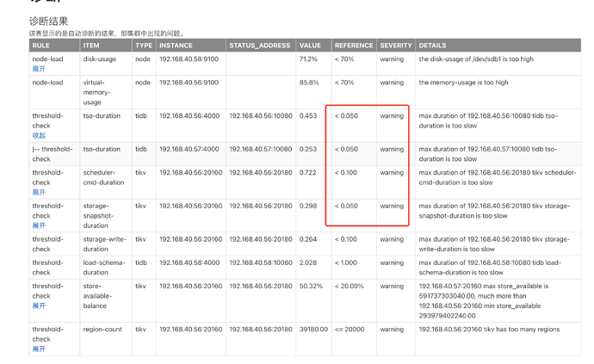Image resolution: width=594 pixels, height=364 pixels.
Task: Click status address 192.168.40.57:10080
Action: pos(261,149)
